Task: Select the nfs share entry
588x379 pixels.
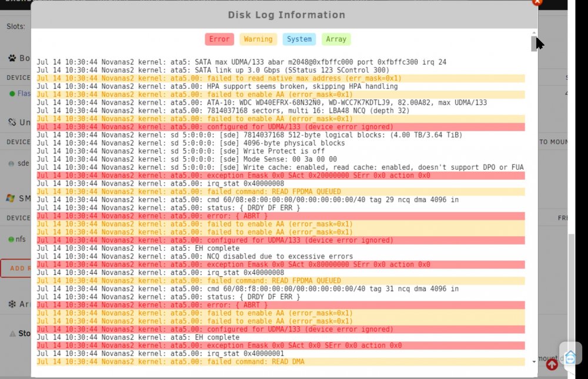Action: pyautogui.click(x=21, y=239)
